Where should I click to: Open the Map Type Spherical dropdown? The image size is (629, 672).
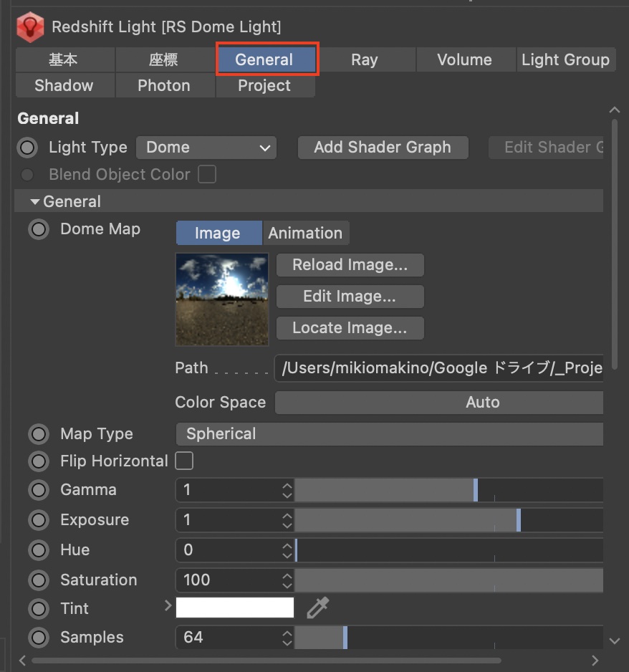pos(389,434)
